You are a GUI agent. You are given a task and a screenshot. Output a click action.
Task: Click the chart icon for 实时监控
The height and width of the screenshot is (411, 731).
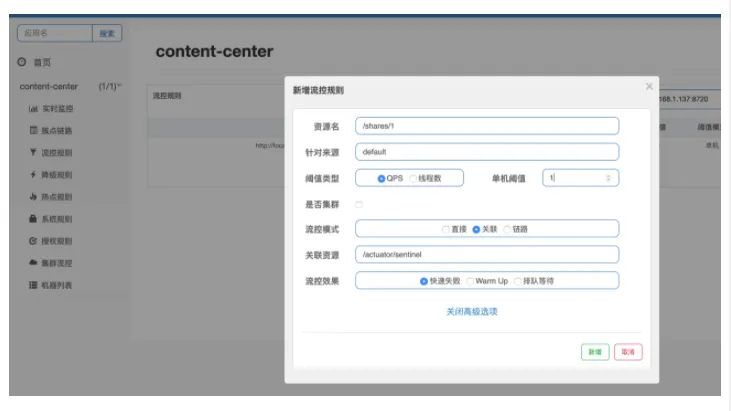pos(33,109)
